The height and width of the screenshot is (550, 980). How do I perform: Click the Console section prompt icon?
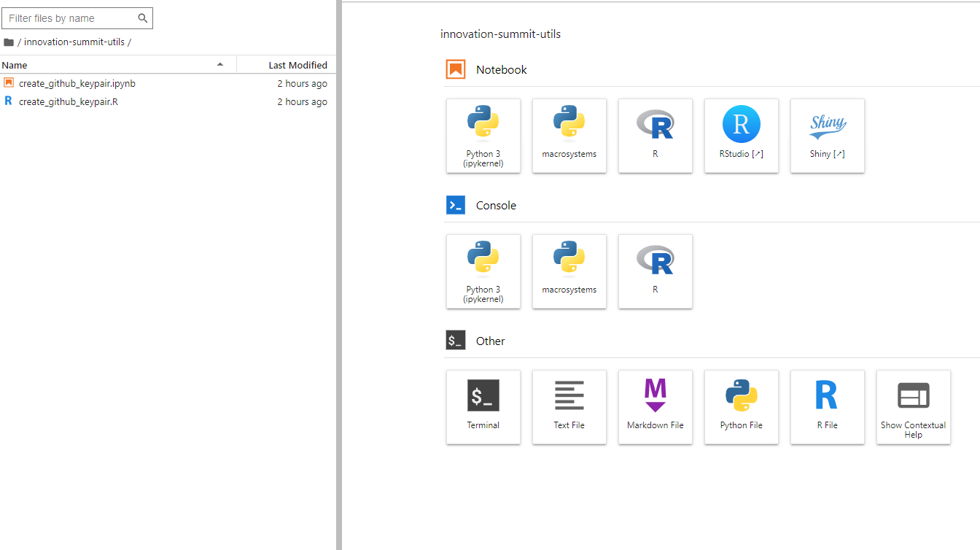[x=456, y=205]
